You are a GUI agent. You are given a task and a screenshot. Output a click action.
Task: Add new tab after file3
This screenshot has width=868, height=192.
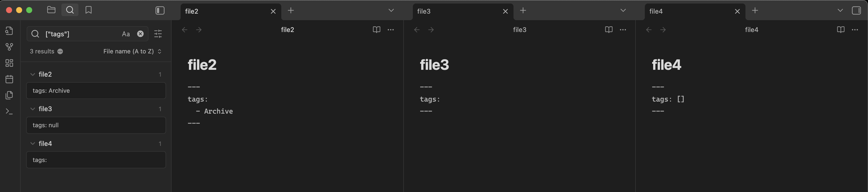pos(523,11)
